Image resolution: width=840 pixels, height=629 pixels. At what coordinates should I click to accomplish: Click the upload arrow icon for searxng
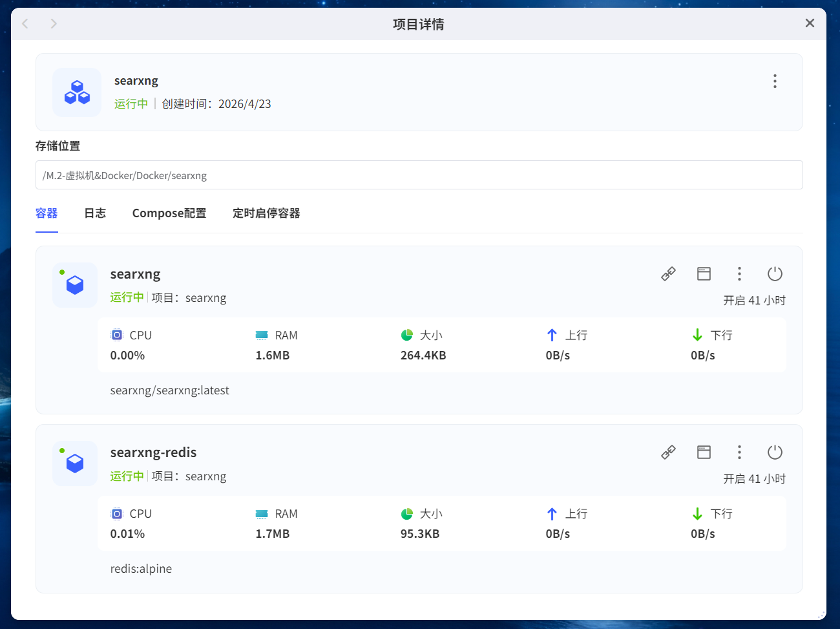(552, 335)
